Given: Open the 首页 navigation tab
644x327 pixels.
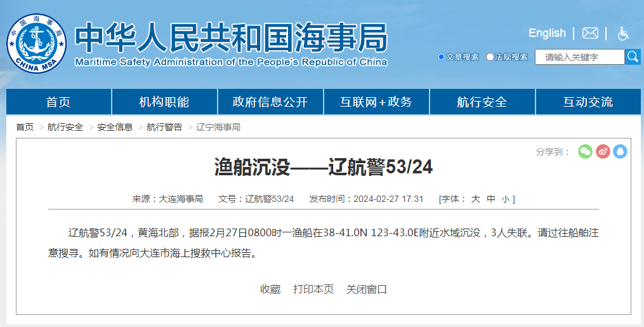Looking at the screenshot, I should [58, 102].
